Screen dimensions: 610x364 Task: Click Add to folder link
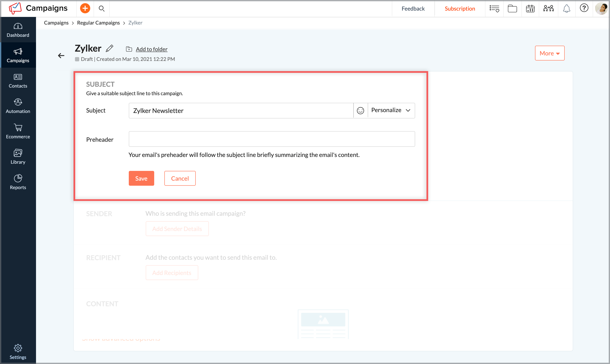(x=151, y=49)
